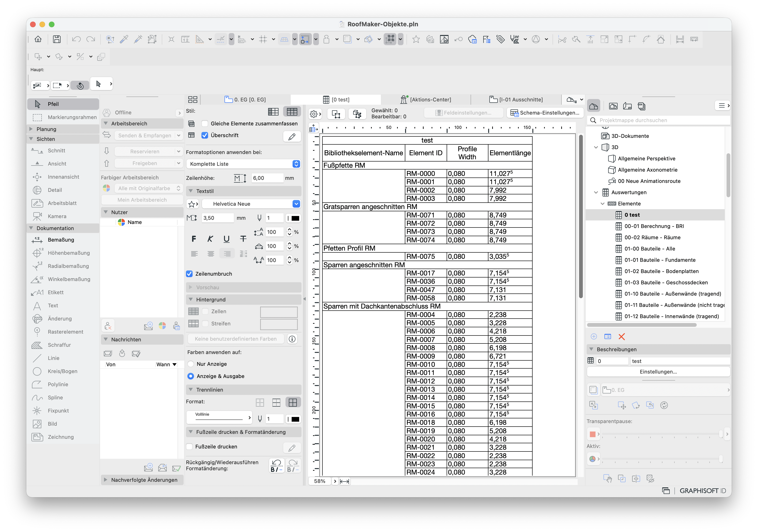This screenshot has height=532, width=758.
Task: Click the Undo arrow in the toolbar
Action: [77, 40]
